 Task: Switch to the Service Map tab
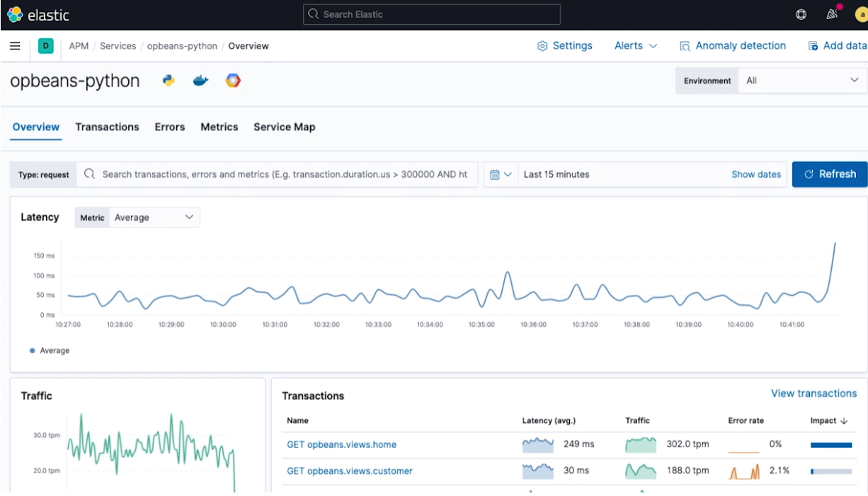tap(284, 127)
